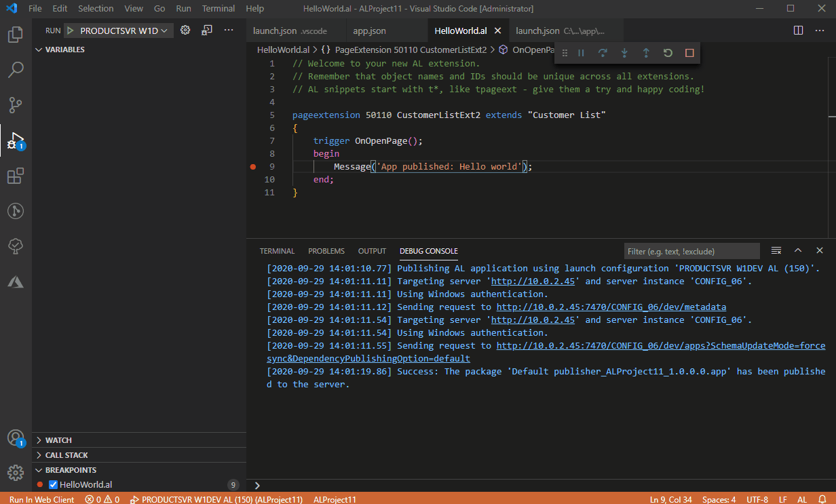Viewport: 836px width, 504px height.
Task: Click the Debug Console filter options icon
Action: click(776, 250)
